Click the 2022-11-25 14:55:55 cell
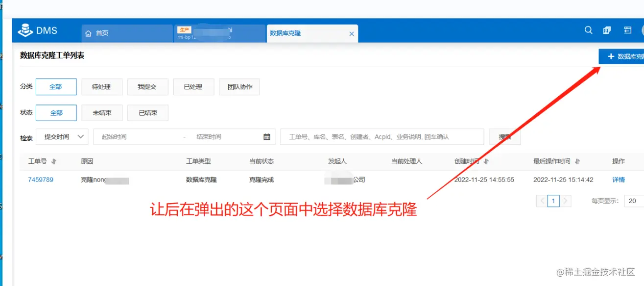 pos(484,180)
